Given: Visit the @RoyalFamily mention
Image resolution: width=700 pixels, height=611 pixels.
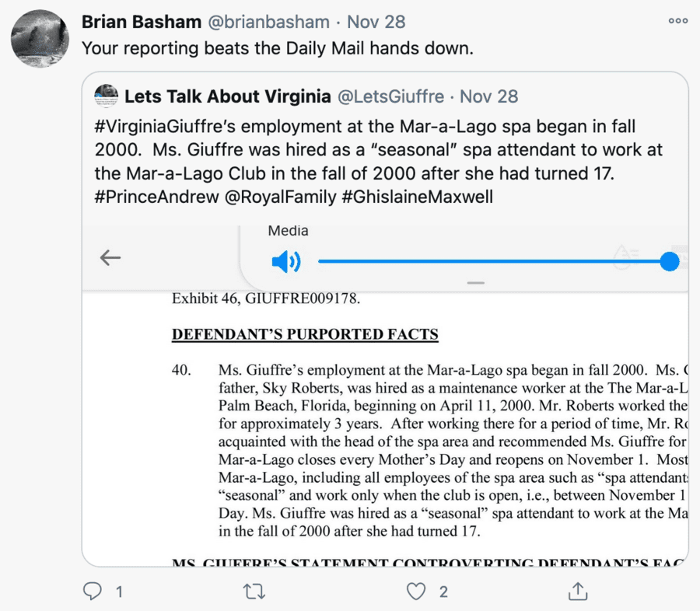Looking at the screenshot, I should coord(280,197).
